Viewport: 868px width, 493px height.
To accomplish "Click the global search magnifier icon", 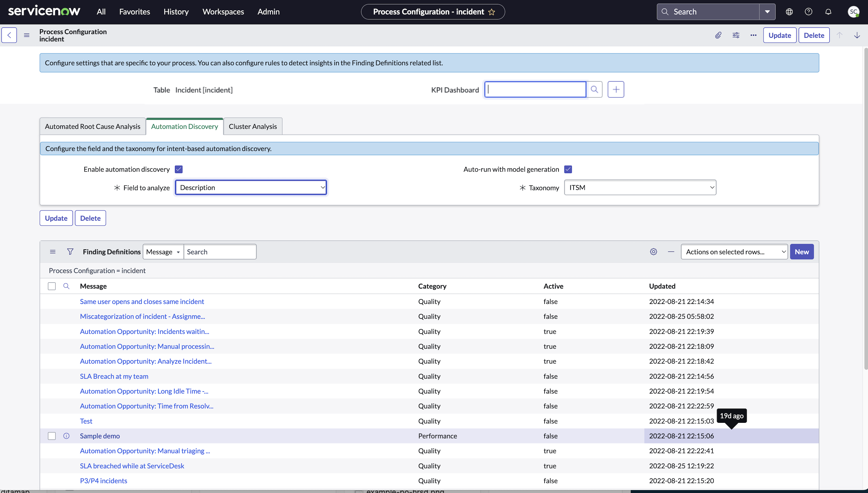I will [665, 12].
